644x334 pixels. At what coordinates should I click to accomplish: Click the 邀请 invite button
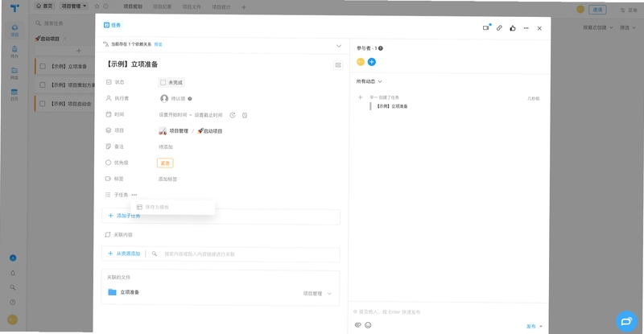point(597,10)
